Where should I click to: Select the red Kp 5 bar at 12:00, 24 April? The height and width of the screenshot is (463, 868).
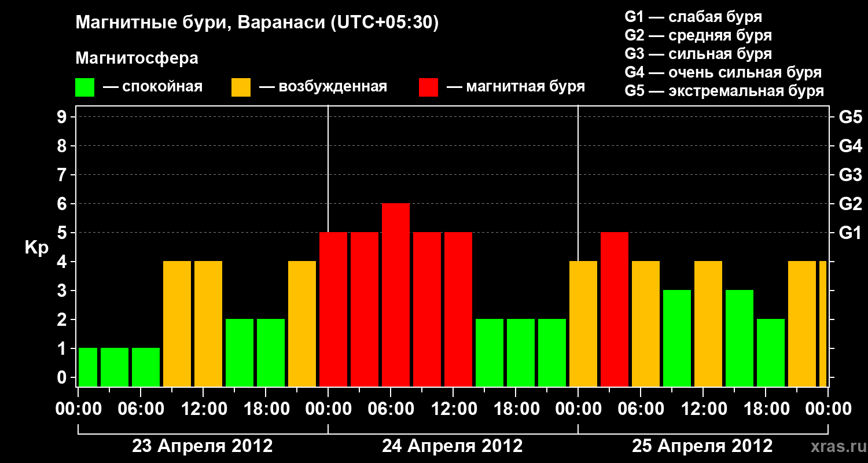[458, 310]
